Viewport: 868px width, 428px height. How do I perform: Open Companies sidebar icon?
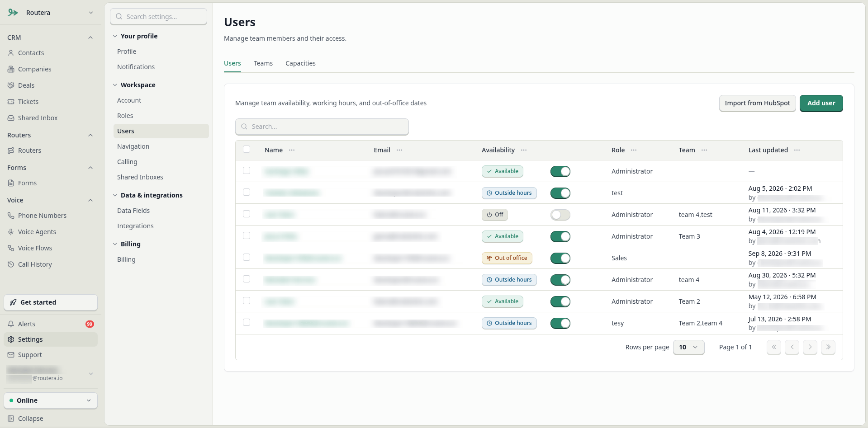(x=11, y=69)
